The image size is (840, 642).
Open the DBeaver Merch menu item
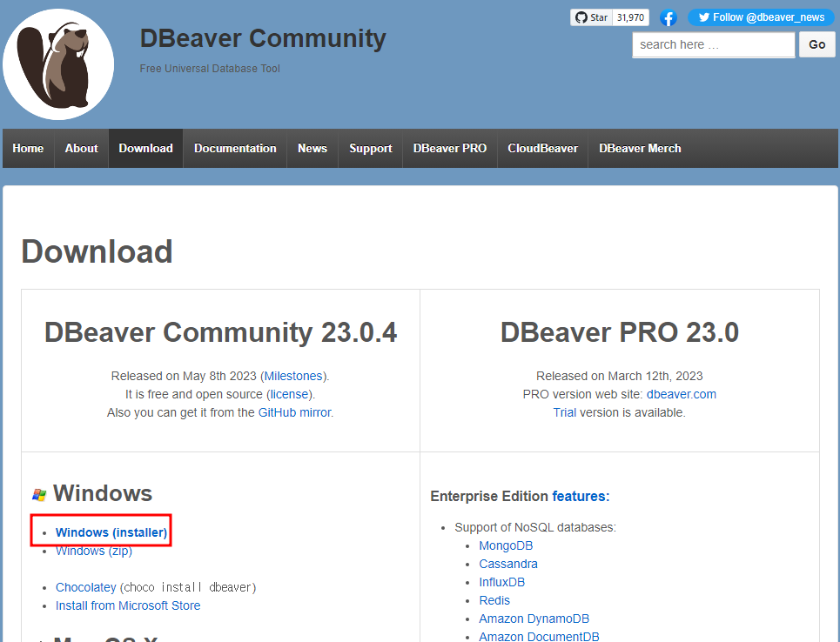(640, 148)
